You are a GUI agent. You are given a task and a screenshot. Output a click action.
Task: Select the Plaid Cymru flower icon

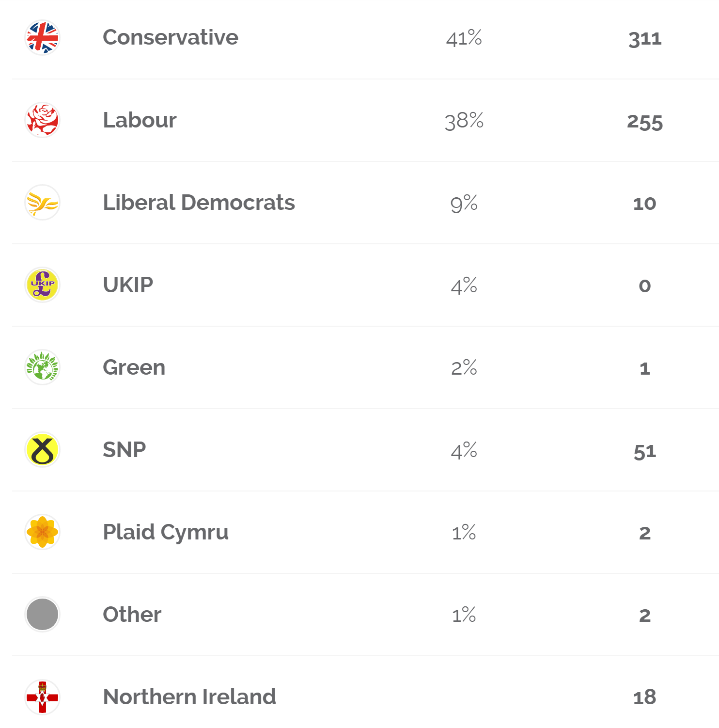[x=43, y=532]
